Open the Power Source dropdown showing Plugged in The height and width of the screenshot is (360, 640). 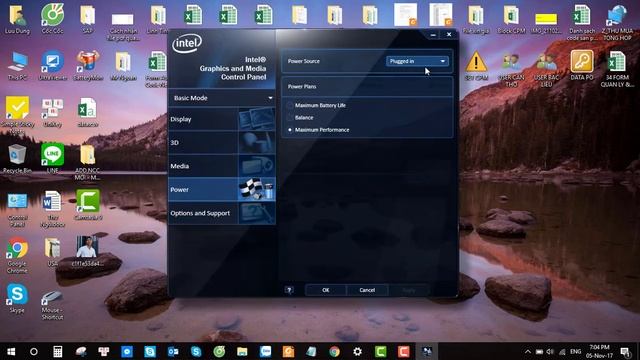pyautogui.click(x=417, y=61)
